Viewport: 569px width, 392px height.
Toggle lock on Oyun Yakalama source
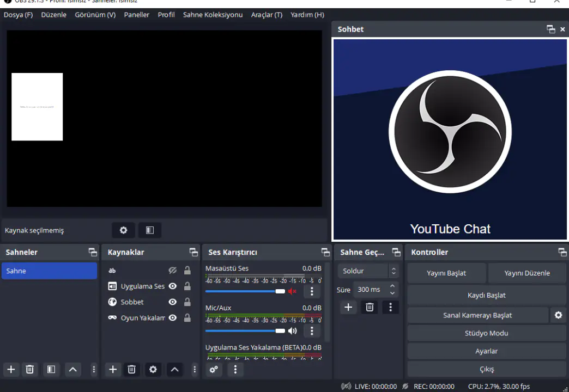(187, 317)
